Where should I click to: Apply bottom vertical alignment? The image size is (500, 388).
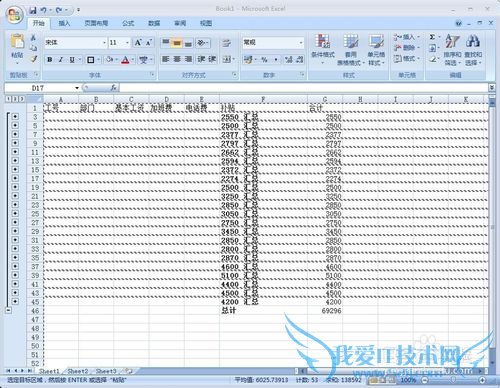[188, 43]
